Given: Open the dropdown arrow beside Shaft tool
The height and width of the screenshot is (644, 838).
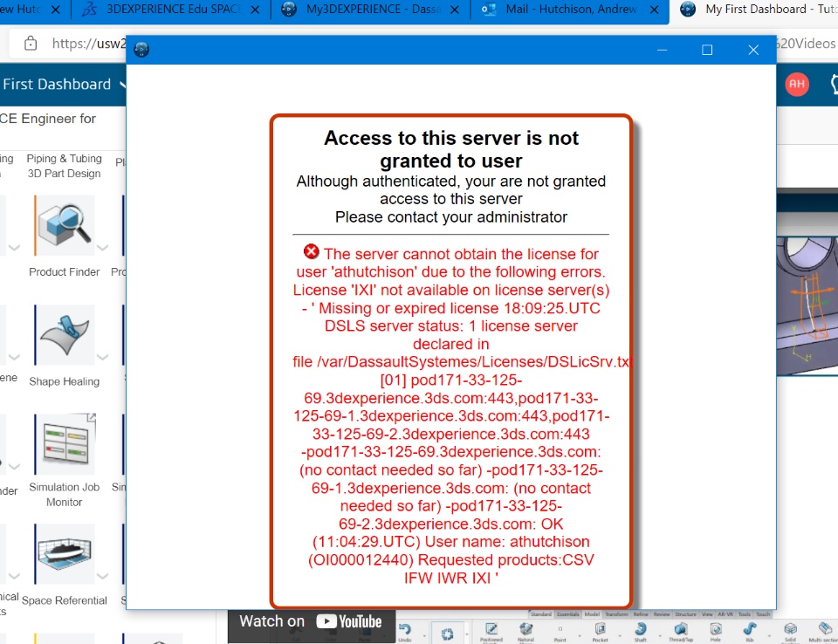Looking at the screenshot, I should point(660,635).
